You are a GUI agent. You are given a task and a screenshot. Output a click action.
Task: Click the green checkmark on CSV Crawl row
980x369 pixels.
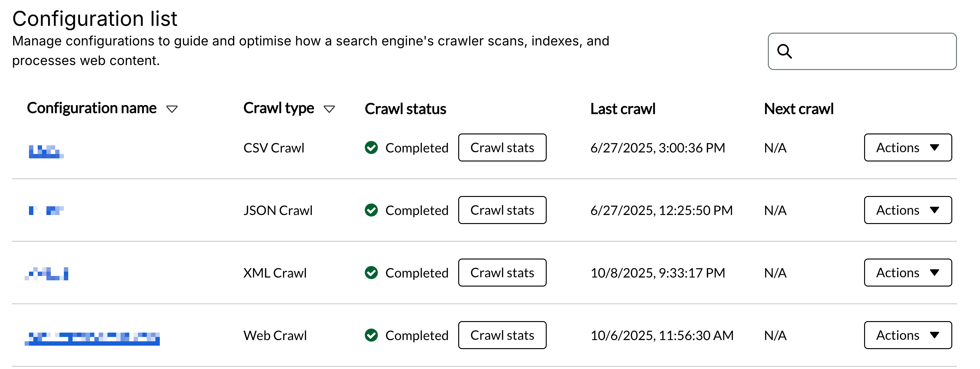point(371,147)
